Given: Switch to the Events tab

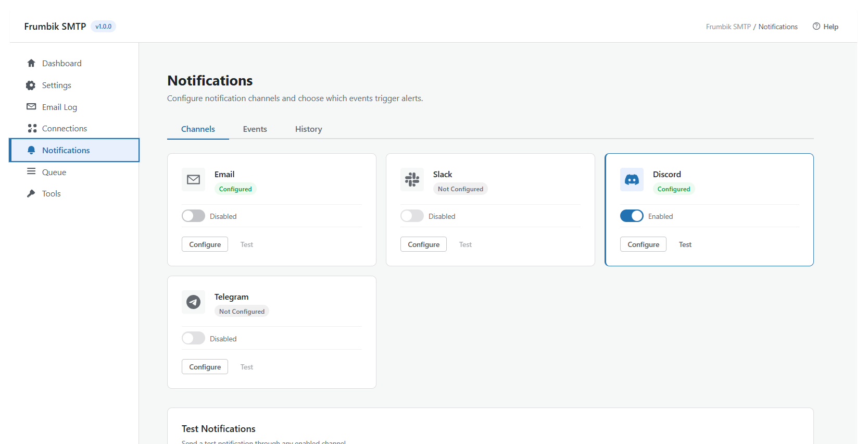Looking at the screenshot, I should (x=255, y=129).
